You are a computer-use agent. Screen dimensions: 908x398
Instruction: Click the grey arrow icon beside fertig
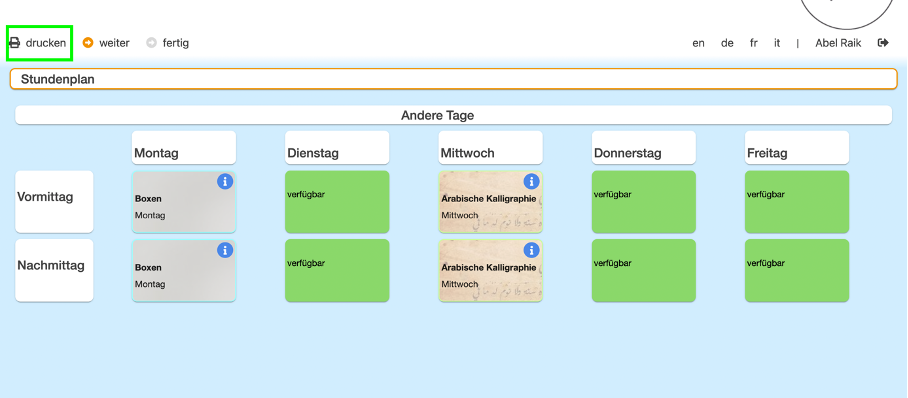pyautogui.click(x=152, y=43)
